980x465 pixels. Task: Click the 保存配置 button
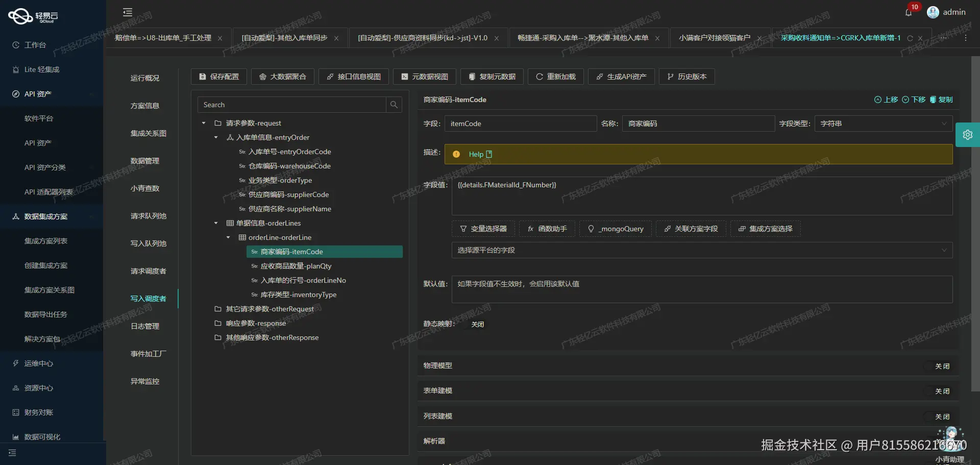tap(218, 77)
